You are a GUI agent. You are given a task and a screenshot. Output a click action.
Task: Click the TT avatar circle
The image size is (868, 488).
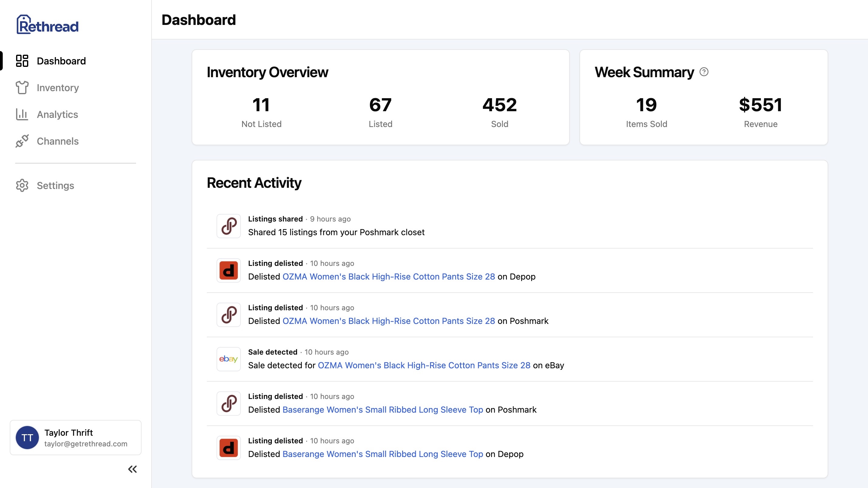click(27, 437)
